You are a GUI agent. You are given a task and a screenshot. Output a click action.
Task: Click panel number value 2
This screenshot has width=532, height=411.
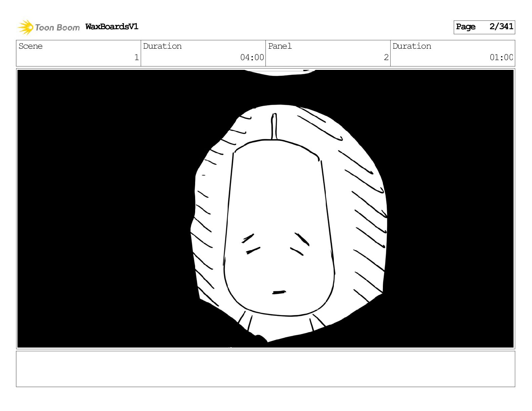coord(386,57)
